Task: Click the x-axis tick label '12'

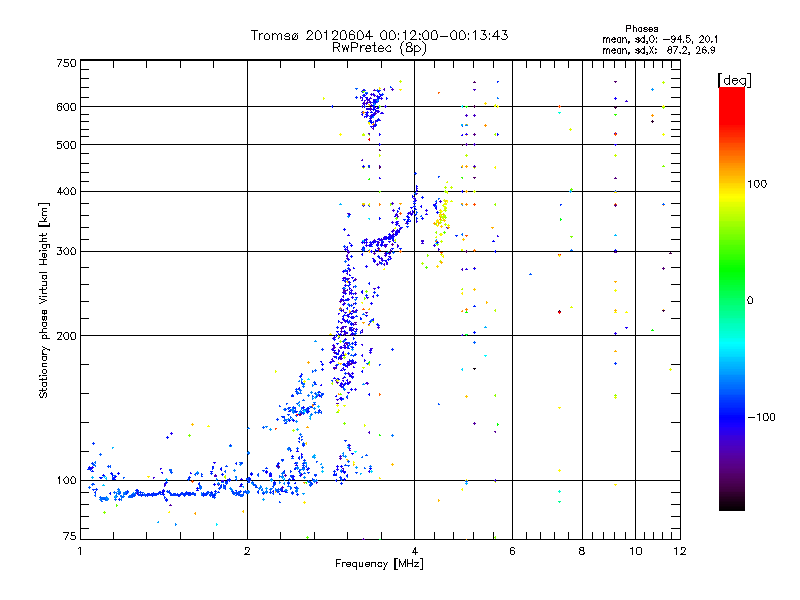Action: [680, 551]
